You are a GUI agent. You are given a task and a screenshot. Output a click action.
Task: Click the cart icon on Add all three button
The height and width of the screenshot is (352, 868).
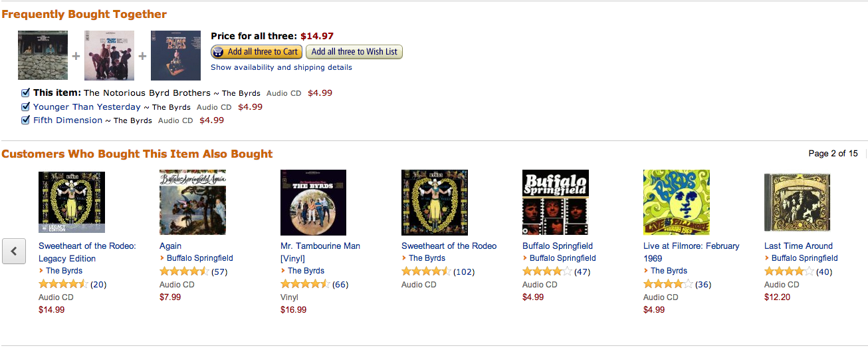[x=219, y=52]
